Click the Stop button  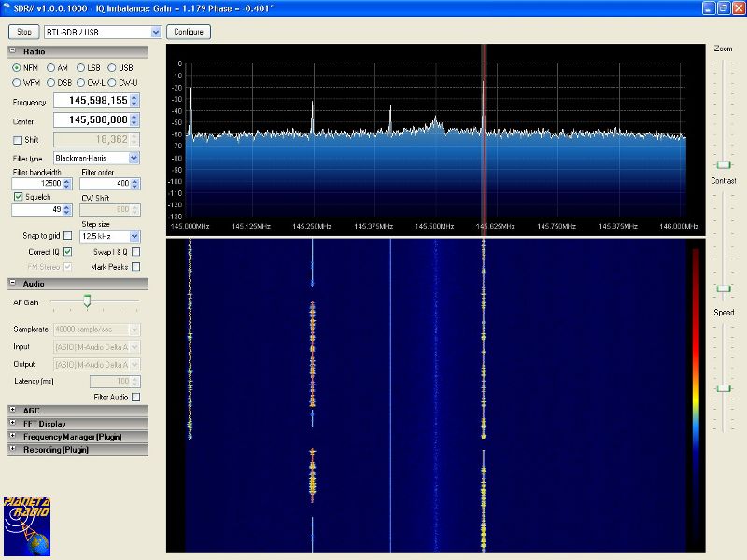click(24, 32)
